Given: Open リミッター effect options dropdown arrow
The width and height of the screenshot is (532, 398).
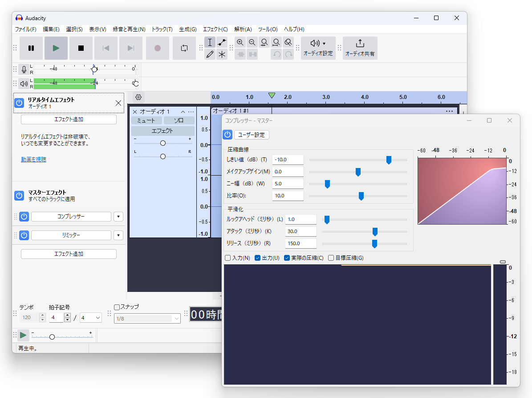Looking at the screenshot, I should coord(118,235).
